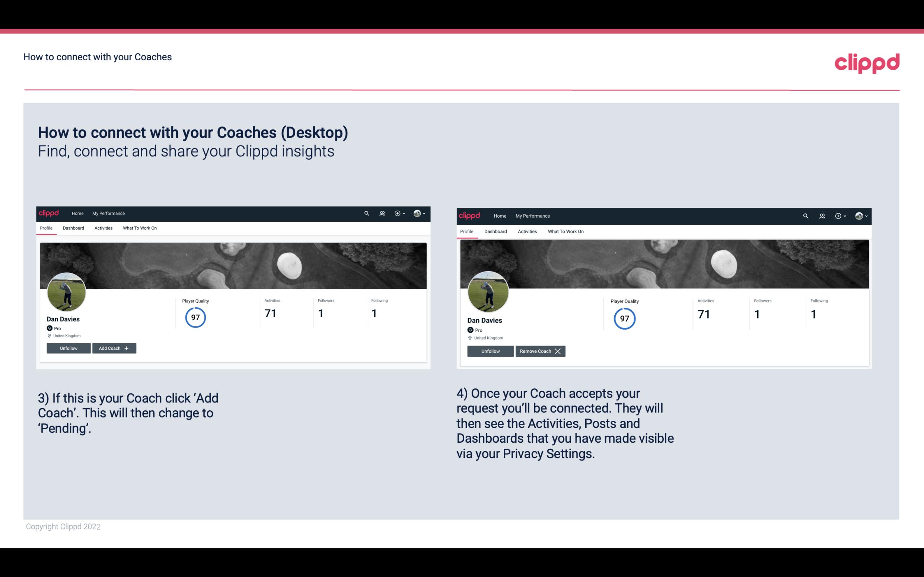The image size is (924, 577).
Task: Click 'Unfollow' button on left screenshot
Action: point(68,348)
